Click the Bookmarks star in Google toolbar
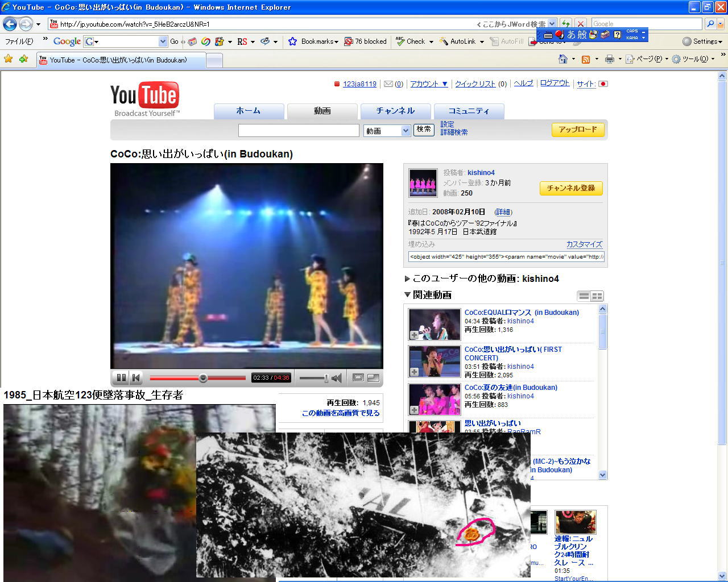 [293, 41]
